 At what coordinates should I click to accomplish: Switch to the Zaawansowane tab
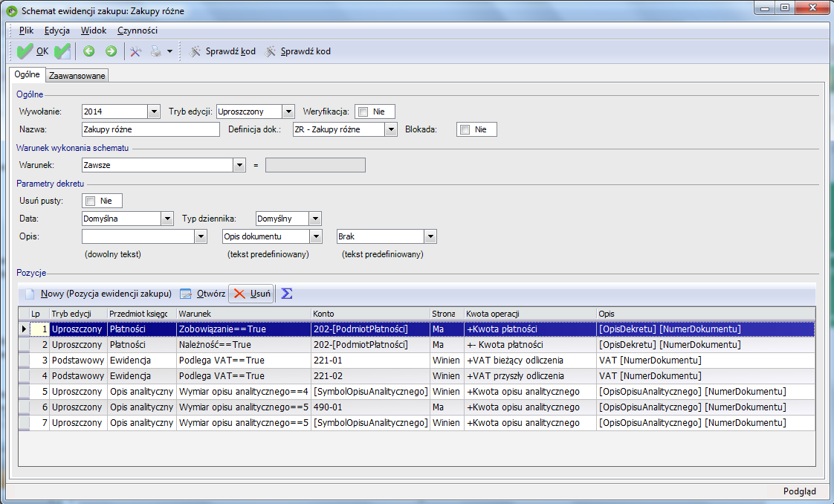[77, 76]
